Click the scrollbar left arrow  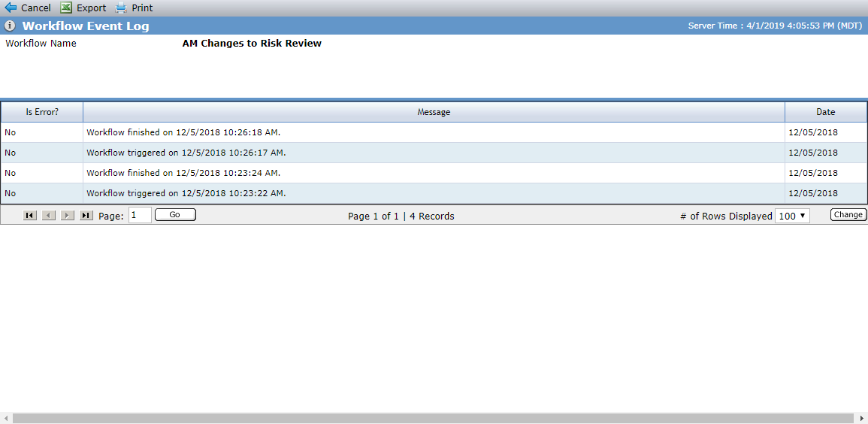click(x=5, y=419)
